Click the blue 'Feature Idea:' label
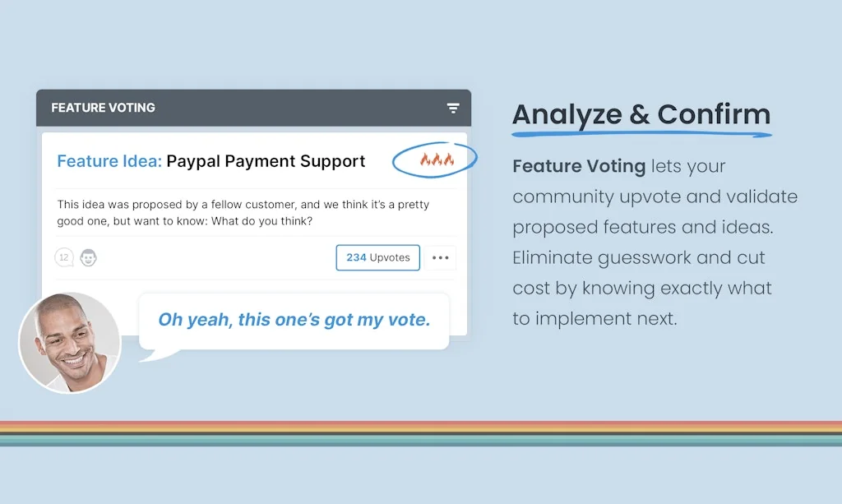842x504 pixels. point(109,161)
